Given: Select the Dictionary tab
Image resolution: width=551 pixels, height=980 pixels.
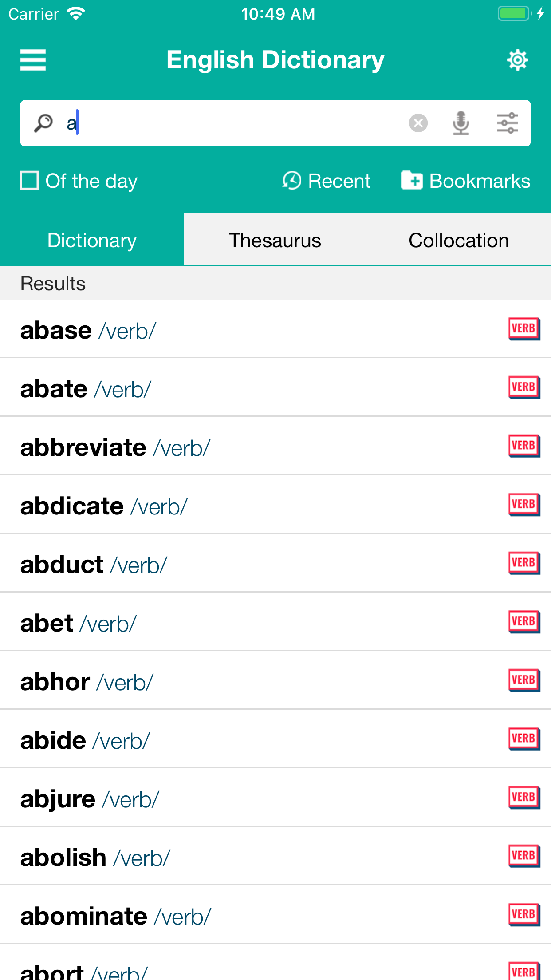Looking at the screenshot, I should click(x=92, y=240).
